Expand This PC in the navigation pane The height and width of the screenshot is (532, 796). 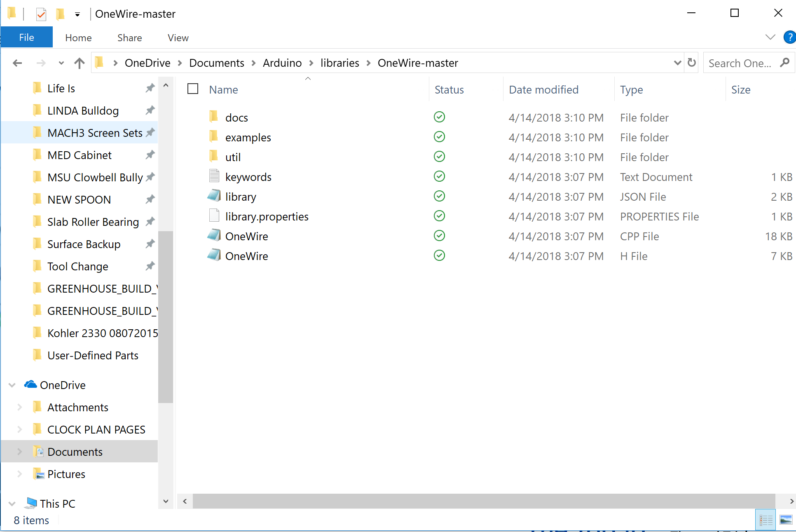coord(12,503)
